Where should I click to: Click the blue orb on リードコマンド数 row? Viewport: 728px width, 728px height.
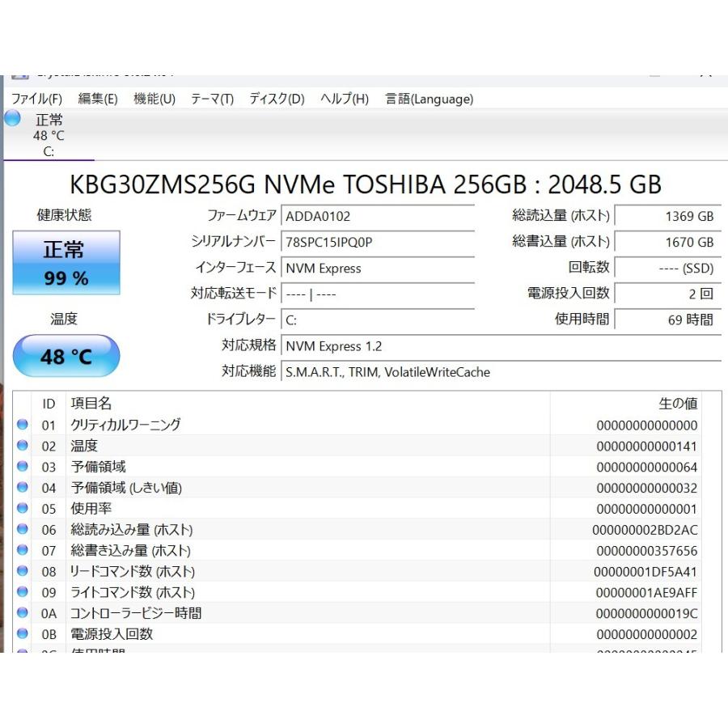23,570
